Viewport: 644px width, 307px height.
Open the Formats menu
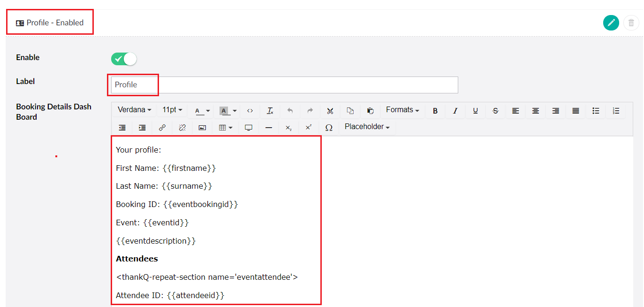[x=402, y=110]
